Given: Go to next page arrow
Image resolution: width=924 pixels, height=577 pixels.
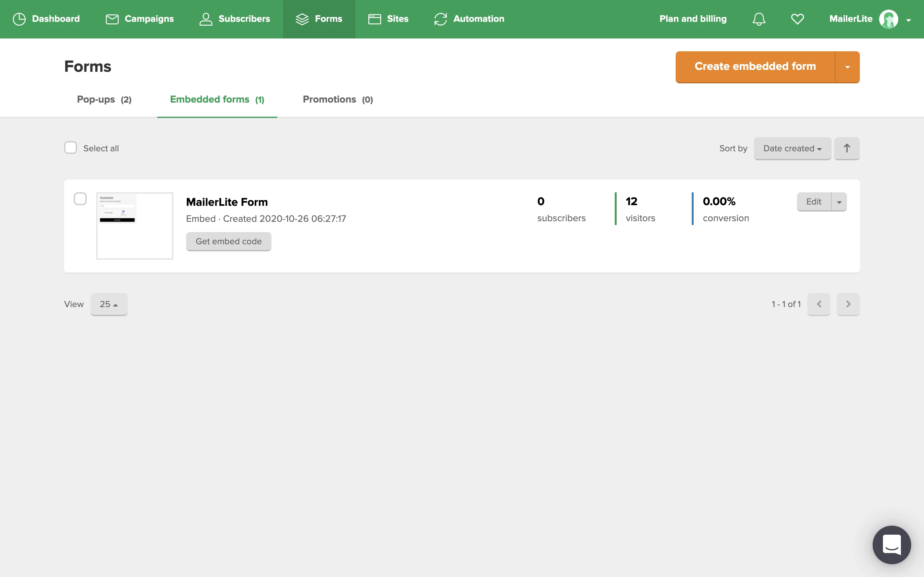Looking at the screenshot, I should point(848,304).
